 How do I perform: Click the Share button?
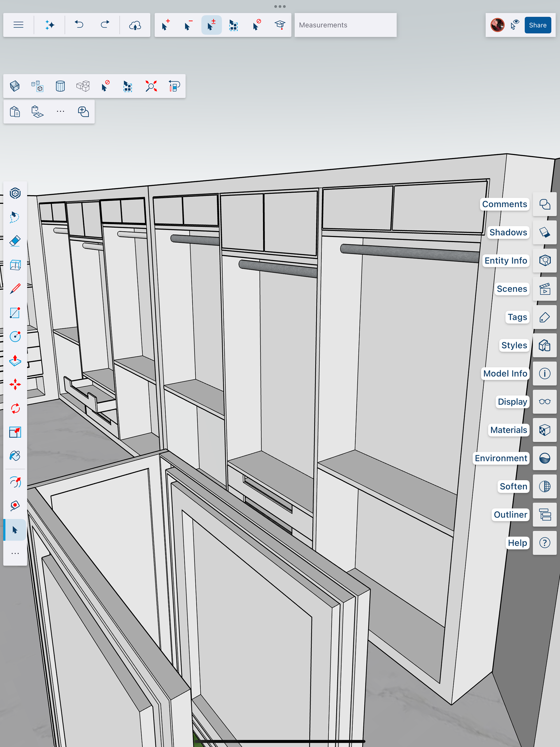(537, 25)
